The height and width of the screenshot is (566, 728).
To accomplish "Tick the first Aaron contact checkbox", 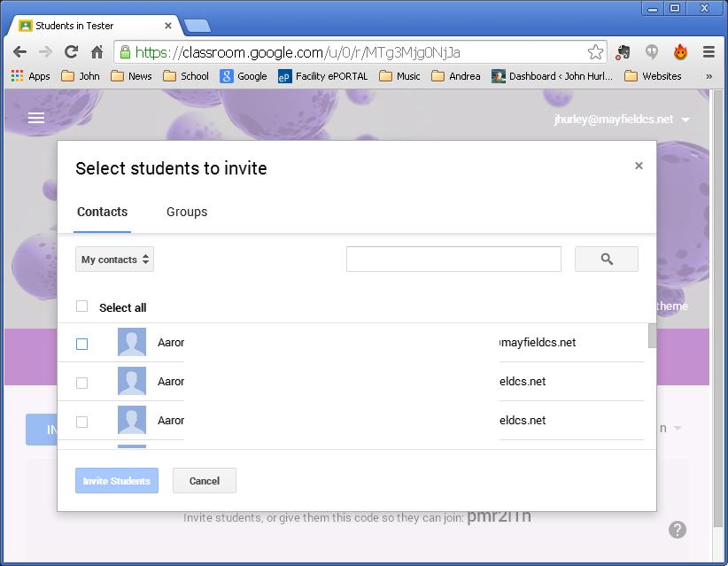I will [x=82, y=344].
